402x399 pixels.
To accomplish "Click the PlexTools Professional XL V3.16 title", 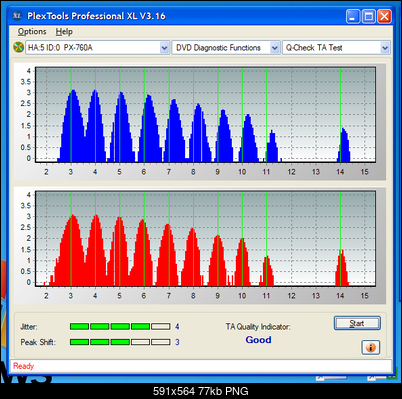I will point(96,16).
